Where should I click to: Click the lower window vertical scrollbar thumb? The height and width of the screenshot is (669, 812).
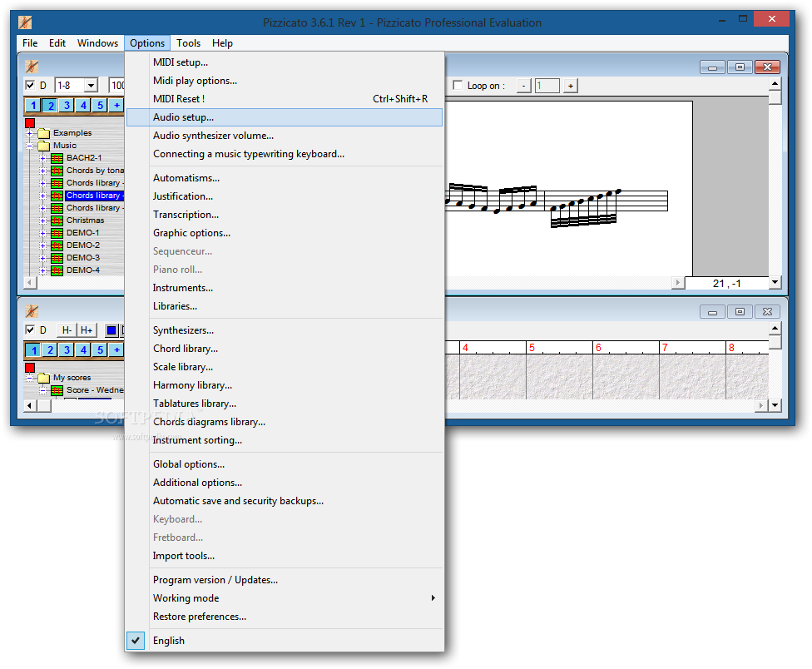pyautogui.click(x=775, y=342)
